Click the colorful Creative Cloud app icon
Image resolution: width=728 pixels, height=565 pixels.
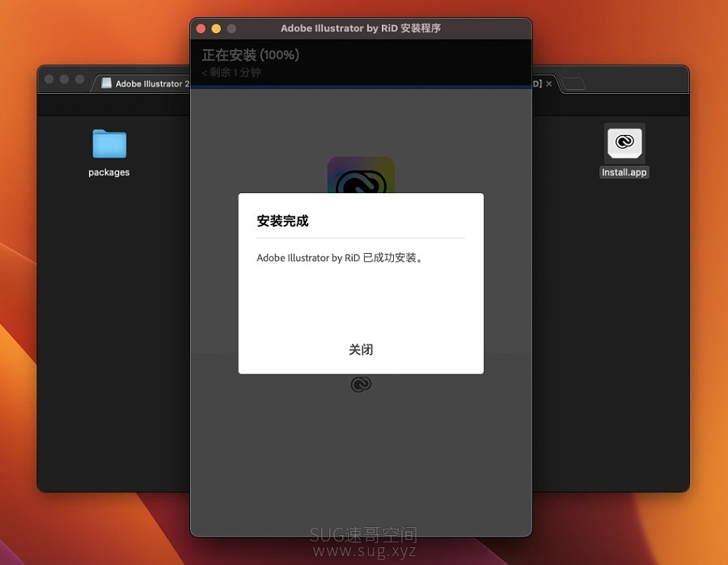362,175
